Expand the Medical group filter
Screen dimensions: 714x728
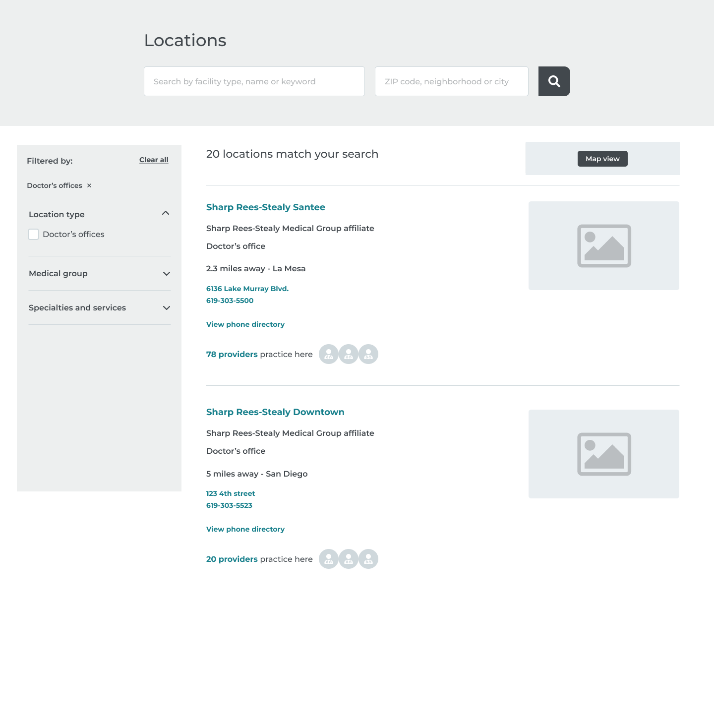coord(167,274)
